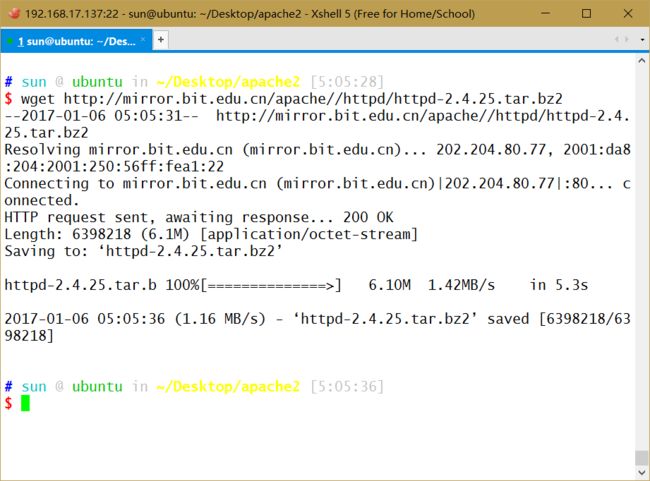This screenshot has height=481, width=650.
Task: Click the '202.204.80.77, 2001:da8' resolved addresses
Action: pos(533,150)
